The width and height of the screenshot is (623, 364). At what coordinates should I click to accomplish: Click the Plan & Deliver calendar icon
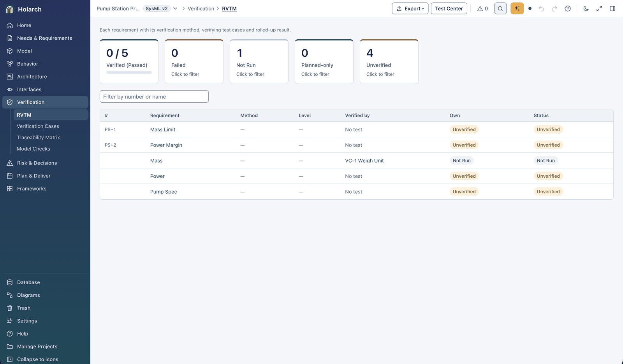pyautogui.click(x=10, y=176)
